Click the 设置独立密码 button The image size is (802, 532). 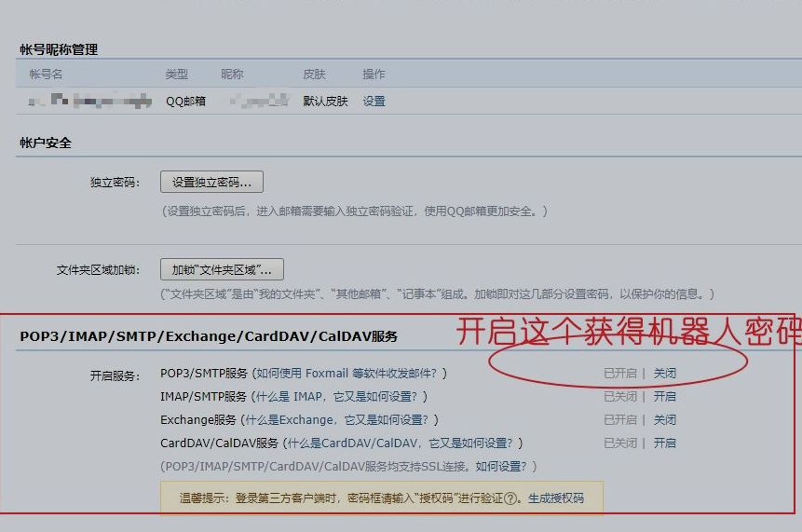click(211, 182)
